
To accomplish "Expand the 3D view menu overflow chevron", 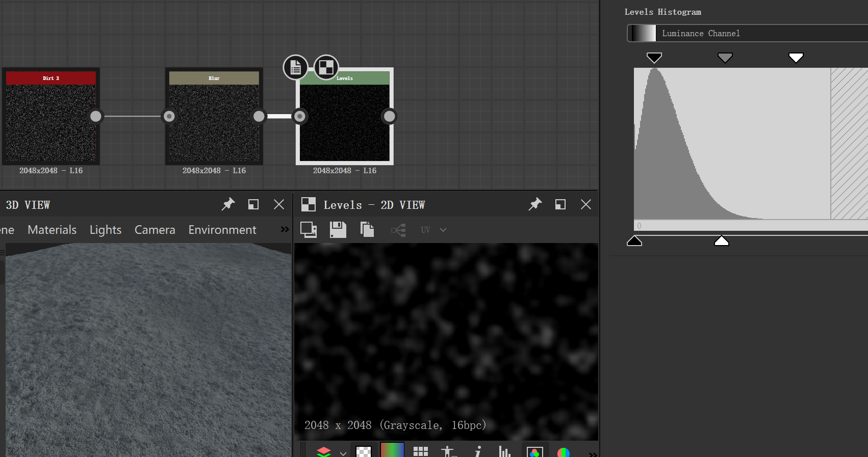I will pos(285,229).
